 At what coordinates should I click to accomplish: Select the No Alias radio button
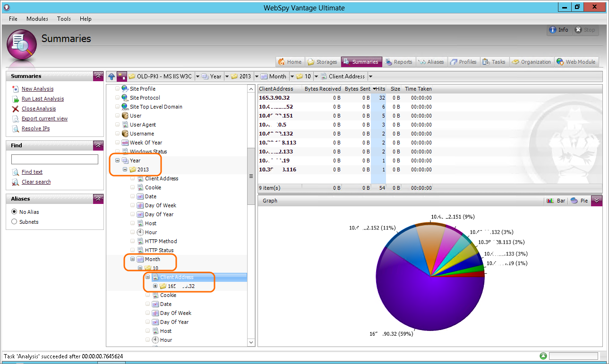point(14,212)
